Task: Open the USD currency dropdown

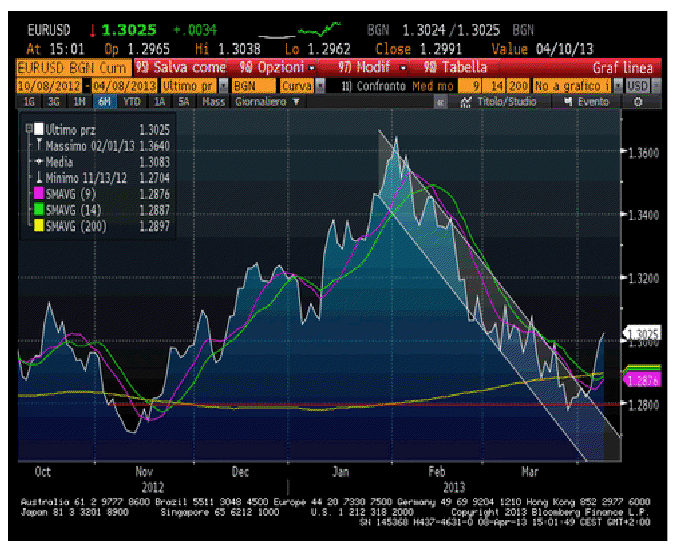Action: point(636,86)
